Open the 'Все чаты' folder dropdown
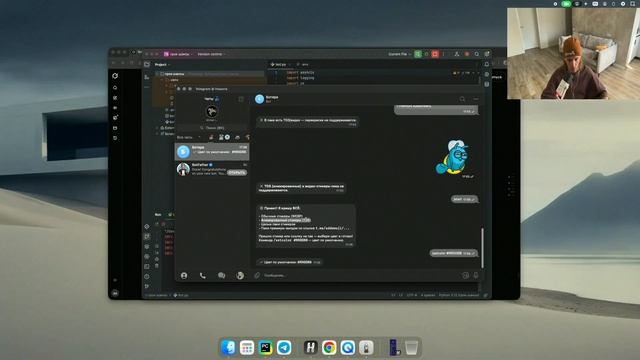The width and height of the screenshot is (640, 360). point(188,137)
